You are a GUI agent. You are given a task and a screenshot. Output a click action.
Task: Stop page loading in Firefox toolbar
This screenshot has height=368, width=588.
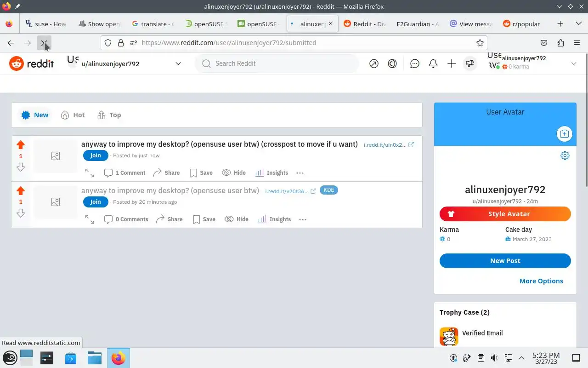pyautogui.click(x=44, y=43)
